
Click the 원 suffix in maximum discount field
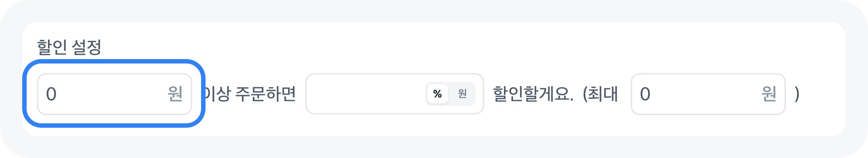(x=769, y=94)
